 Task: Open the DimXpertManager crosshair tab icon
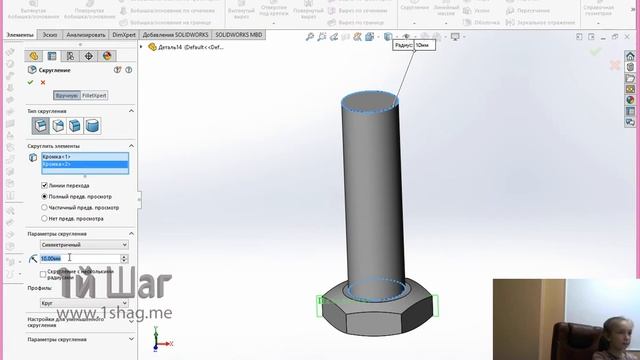click(x=89, y=56)
